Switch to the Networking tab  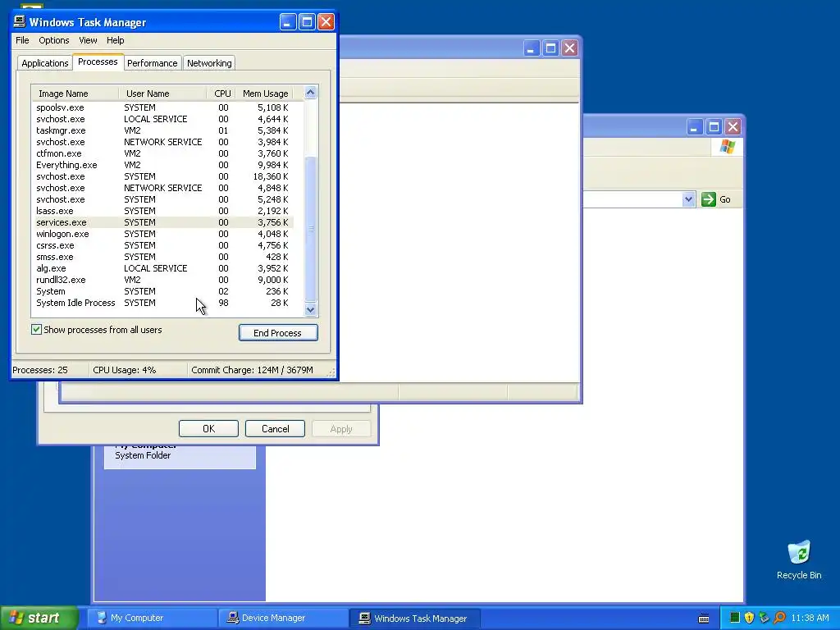tap(209, 62)
